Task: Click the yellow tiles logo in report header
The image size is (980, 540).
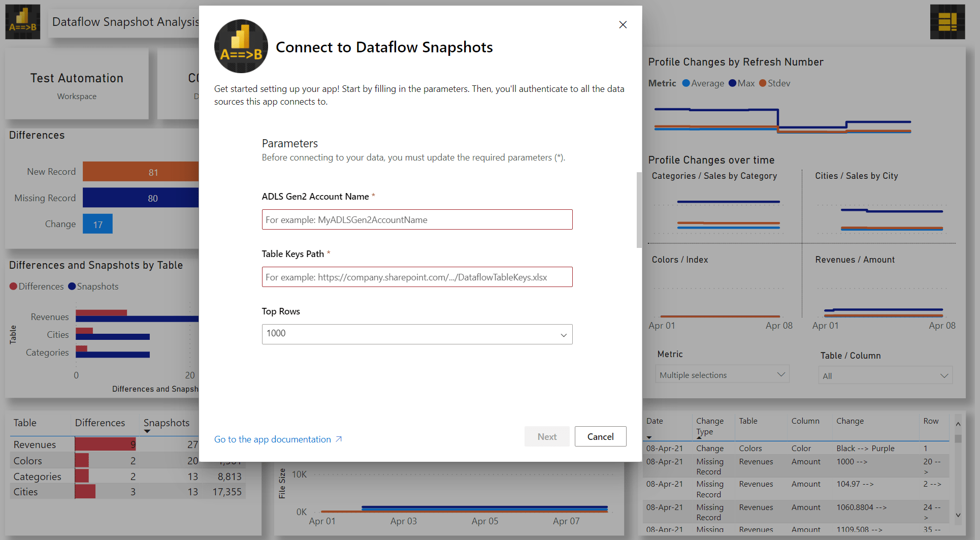Action: click(948, 22)
